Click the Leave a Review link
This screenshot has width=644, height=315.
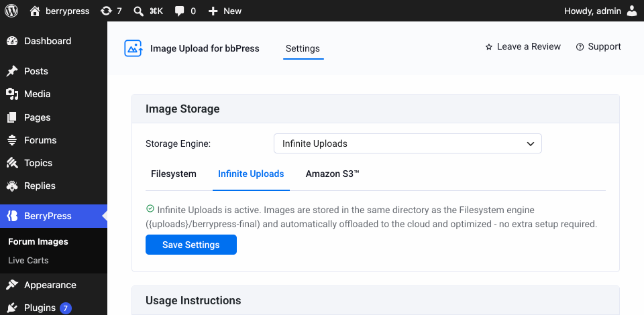pos(523,47)
